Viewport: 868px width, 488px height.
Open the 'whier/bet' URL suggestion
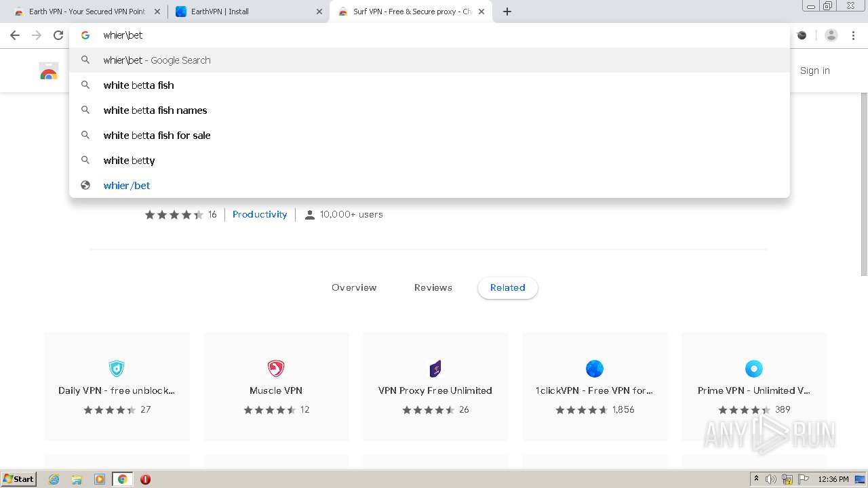click(429, 186)
